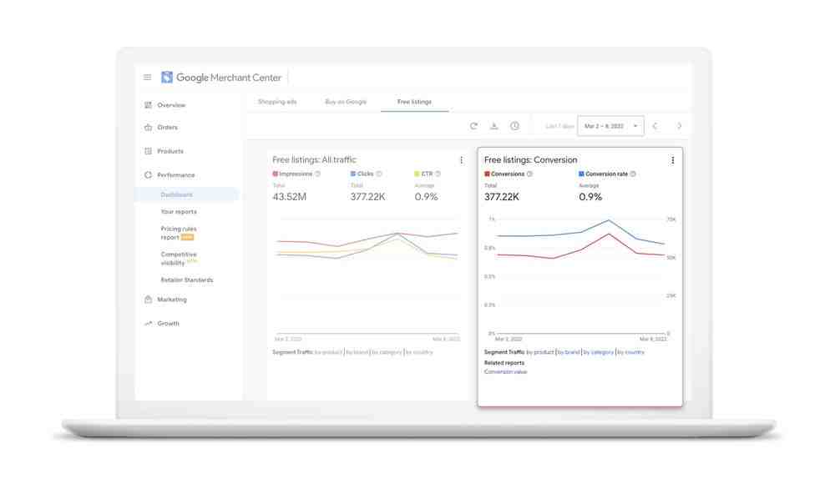Go to next date range
The width and height of the screenshot is (835, 504).
point(679,126)
